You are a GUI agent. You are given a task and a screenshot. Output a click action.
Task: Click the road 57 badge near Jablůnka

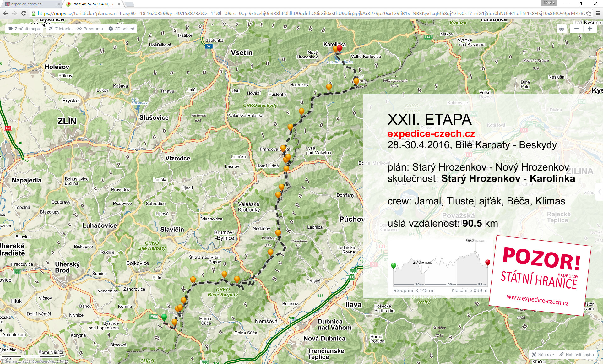point(209,46)
